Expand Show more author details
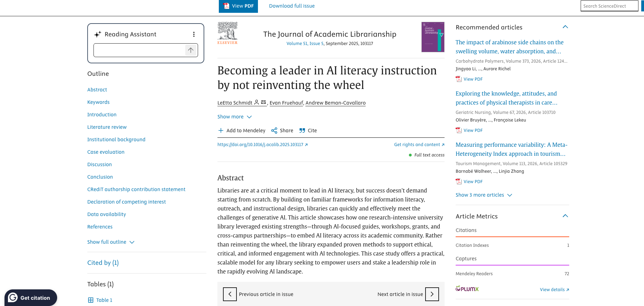This screenshot has height=306, width=644. point(234,117)
